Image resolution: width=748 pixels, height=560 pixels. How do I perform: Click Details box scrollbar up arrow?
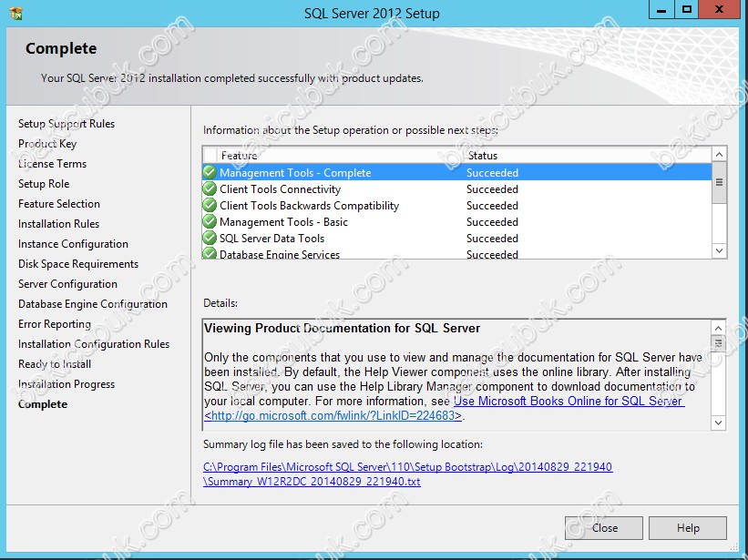(x=719, y=328)
